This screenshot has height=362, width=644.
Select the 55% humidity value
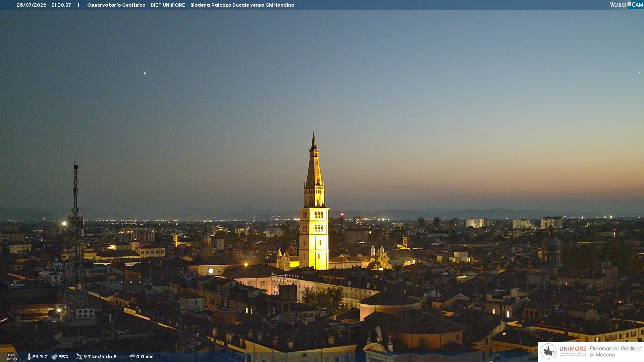[x=64, y=357]
